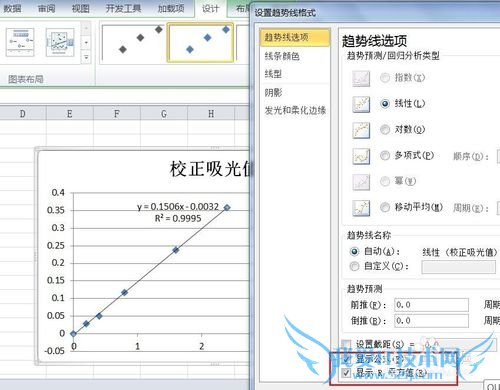
Task: Switch to 加载项 ribbon tab
Action: [x=171, y=8]
